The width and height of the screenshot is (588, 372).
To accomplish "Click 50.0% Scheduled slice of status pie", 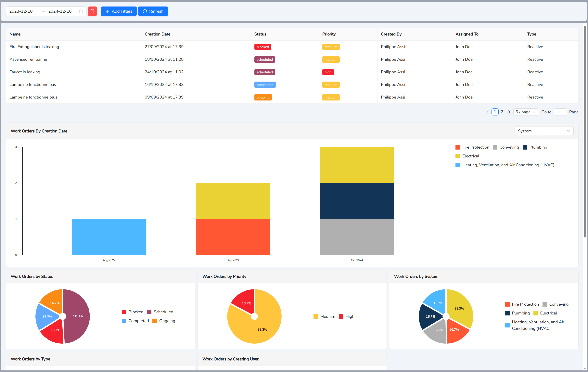I will [x=78, y=316].
